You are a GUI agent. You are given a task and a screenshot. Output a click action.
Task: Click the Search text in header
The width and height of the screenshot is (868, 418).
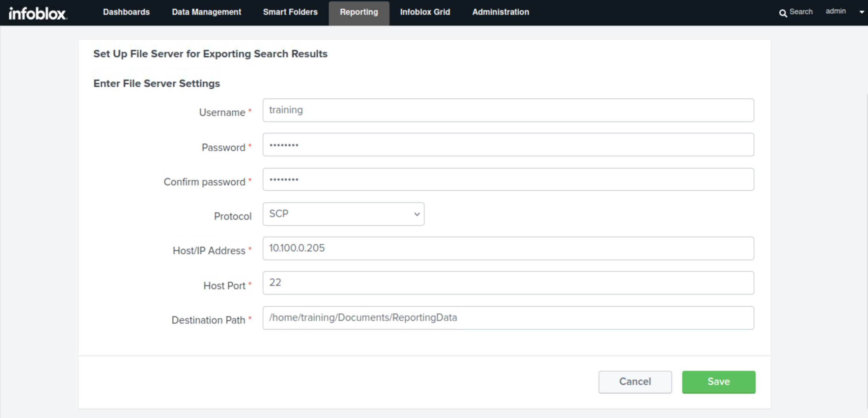(x=801, y=12)
